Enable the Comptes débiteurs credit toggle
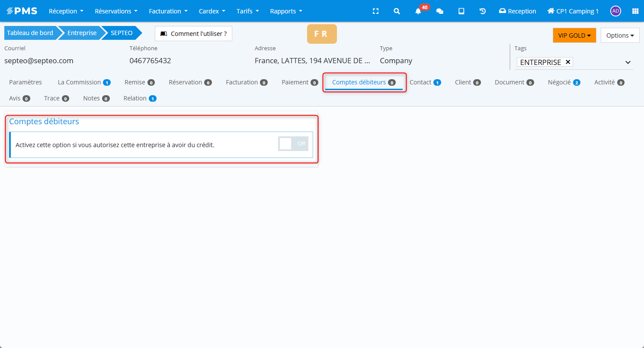This screenshot has height=348, width=644. (293, 144)
